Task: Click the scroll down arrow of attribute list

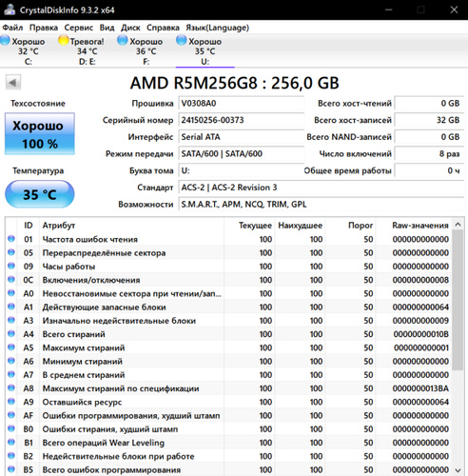Action: 458,470
